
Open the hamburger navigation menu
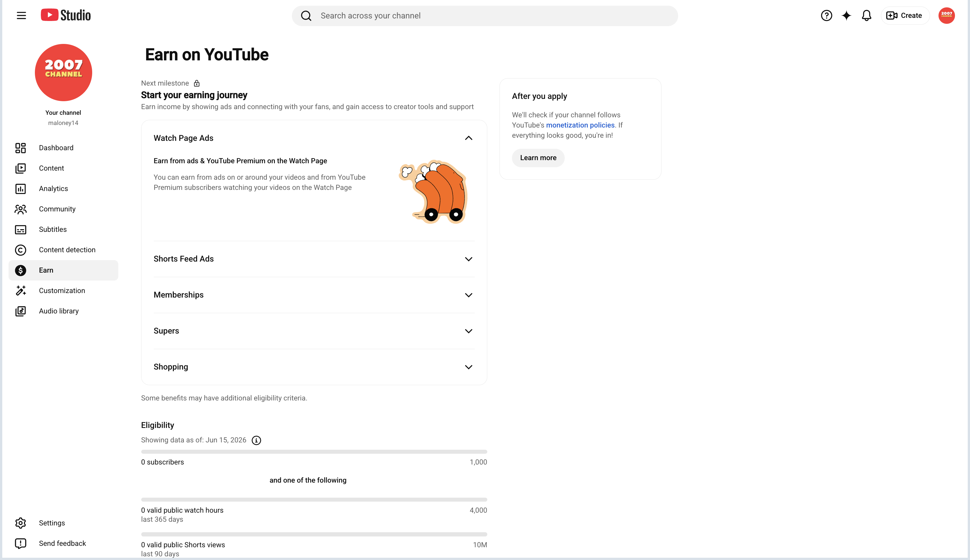(21, 15)
